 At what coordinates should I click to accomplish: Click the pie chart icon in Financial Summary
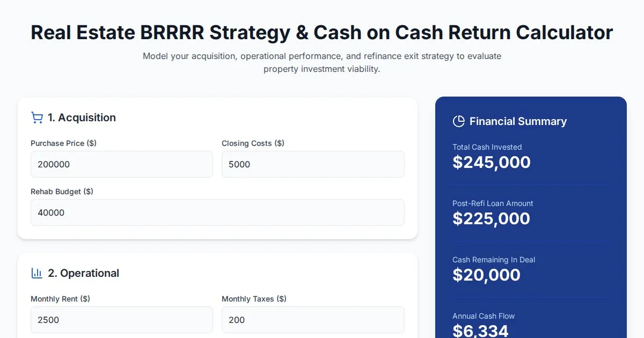pyautogui.click(x=459, y=121)
